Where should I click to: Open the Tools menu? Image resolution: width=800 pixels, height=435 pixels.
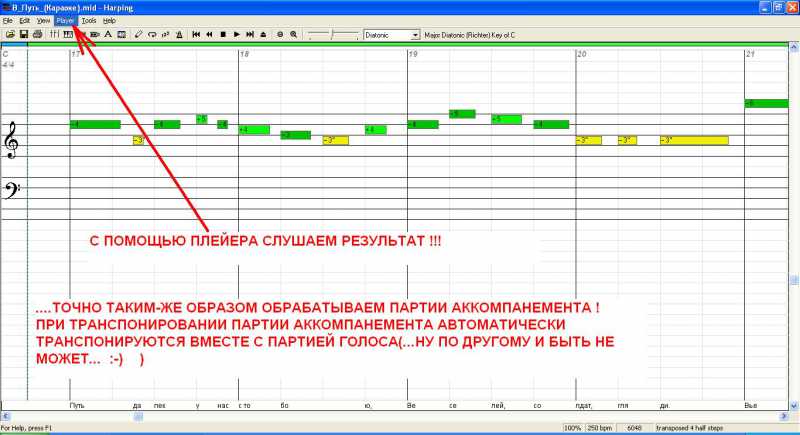(89, 21)
